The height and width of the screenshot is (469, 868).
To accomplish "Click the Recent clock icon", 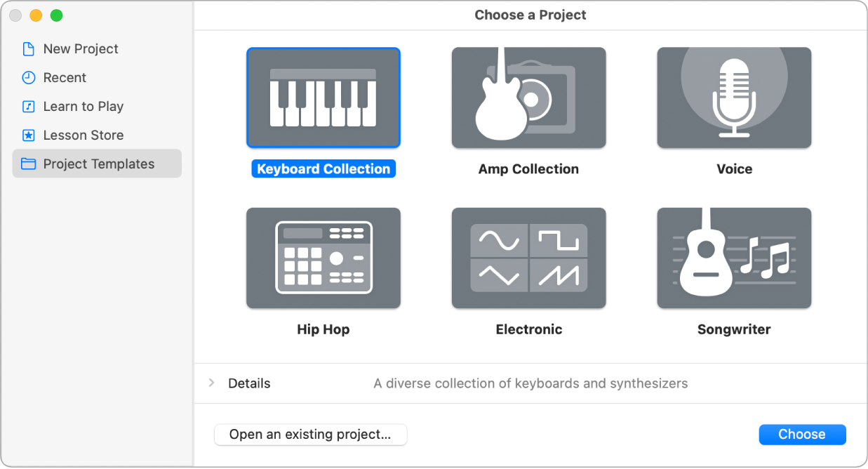I will click(29, 77).
